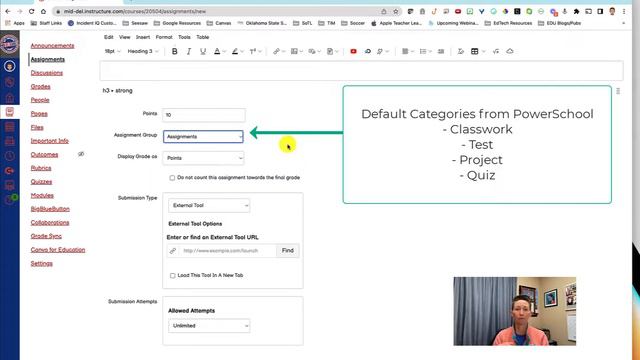Click the insert media icon
This screenshot has width=640, height=360.
tap(312, 51)
